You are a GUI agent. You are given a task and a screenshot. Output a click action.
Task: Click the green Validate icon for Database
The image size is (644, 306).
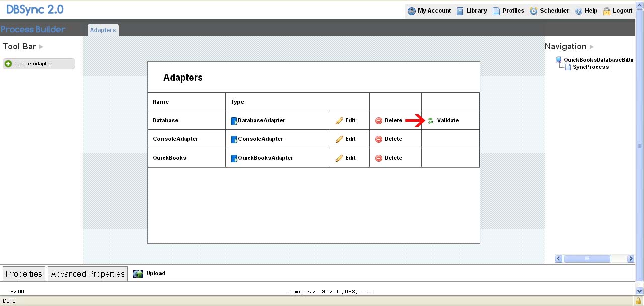tap(431, 121)
